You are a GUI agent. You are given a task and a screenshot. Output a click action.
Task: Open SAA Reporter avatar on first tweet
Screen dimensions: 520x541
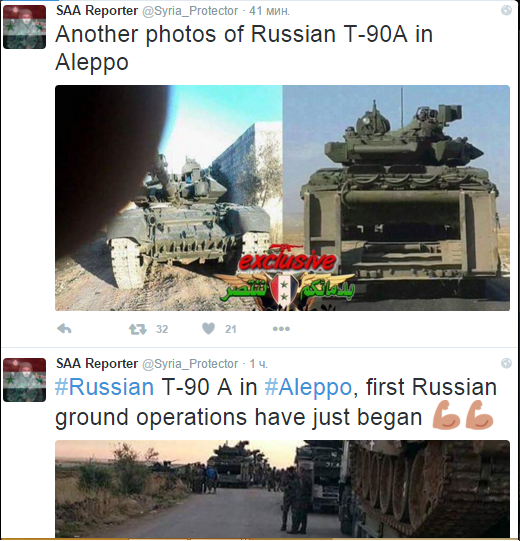[x=24, y=27]
